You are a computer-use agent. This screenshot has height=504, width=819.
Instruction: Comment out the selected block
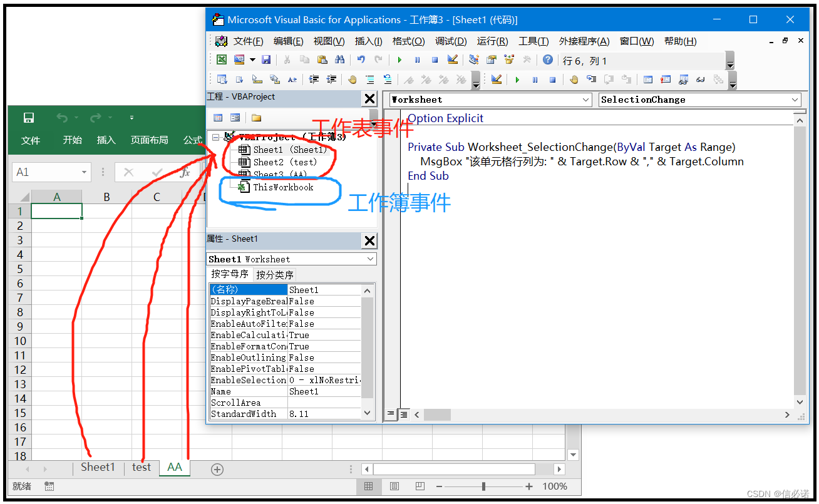coord(370,80)
